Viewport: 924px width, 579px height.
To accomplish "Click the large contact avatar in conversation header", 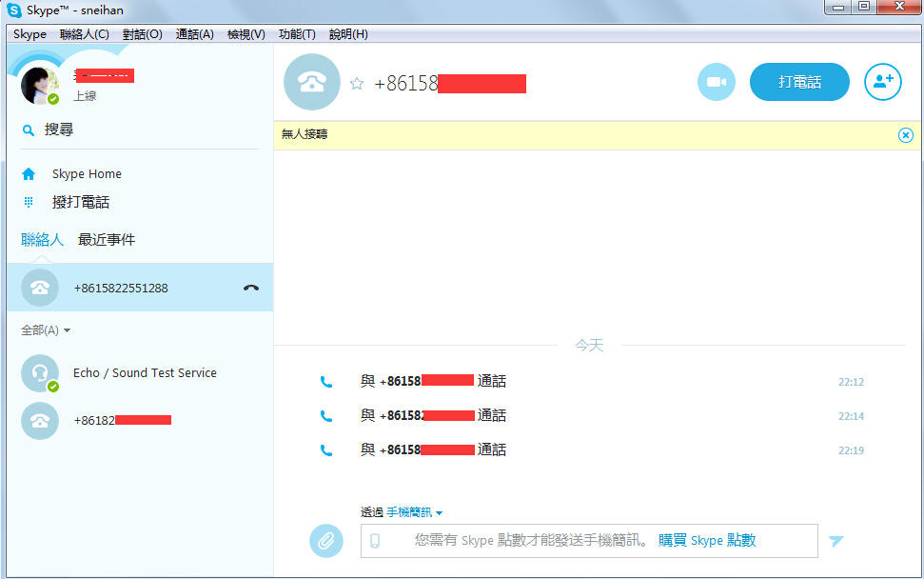I will pyautogui.click(x=312, y=82).
